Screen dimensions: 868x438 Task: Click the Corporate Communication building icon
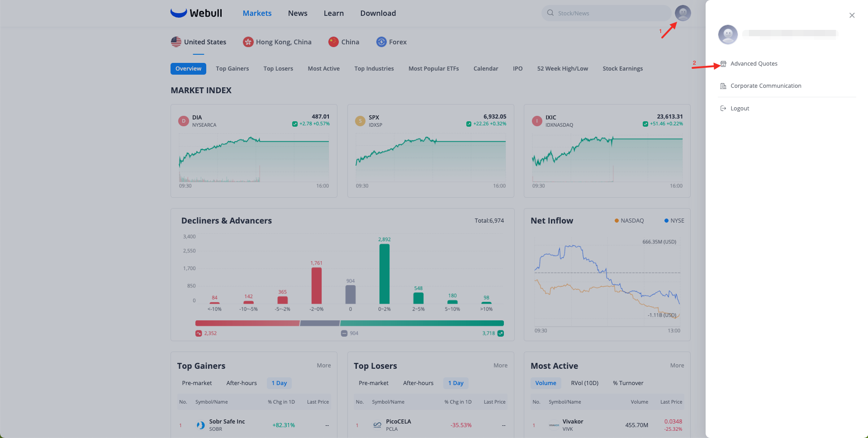click(x=723, y=86)
